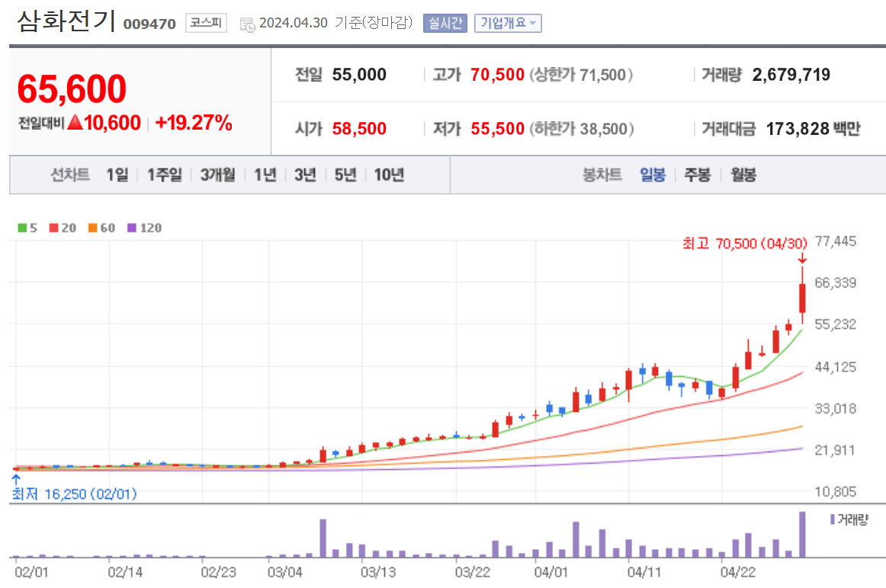Switch to 월봉 monthly candle chart
The image size is (886, 588).
743,175
